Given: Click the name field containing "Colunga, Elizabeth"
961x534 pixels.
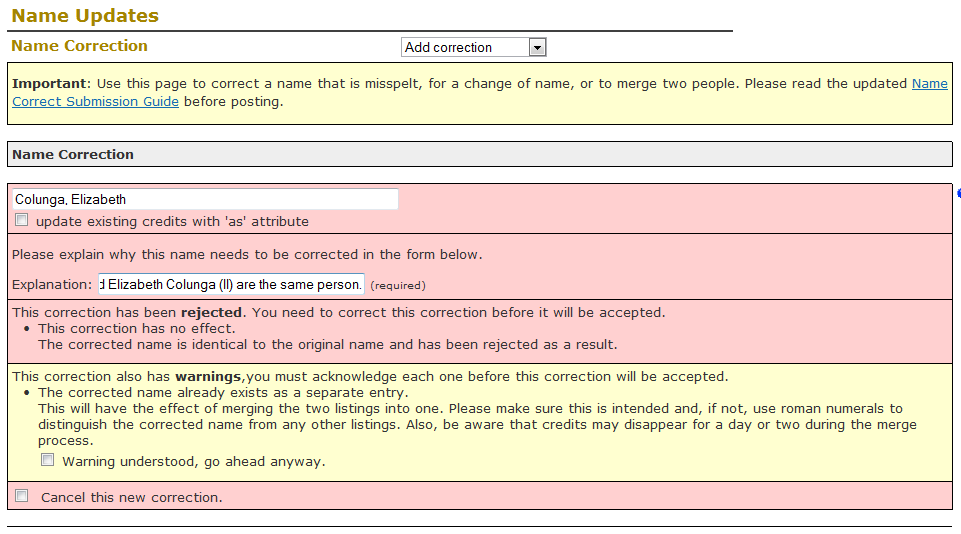Looking at the screenshot, I should tap(205, 199).
